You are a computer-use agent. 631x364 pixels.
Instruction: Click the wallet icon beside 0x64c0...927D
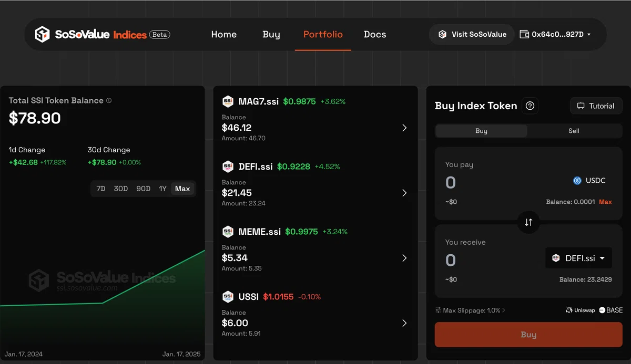tap(524, 34)
